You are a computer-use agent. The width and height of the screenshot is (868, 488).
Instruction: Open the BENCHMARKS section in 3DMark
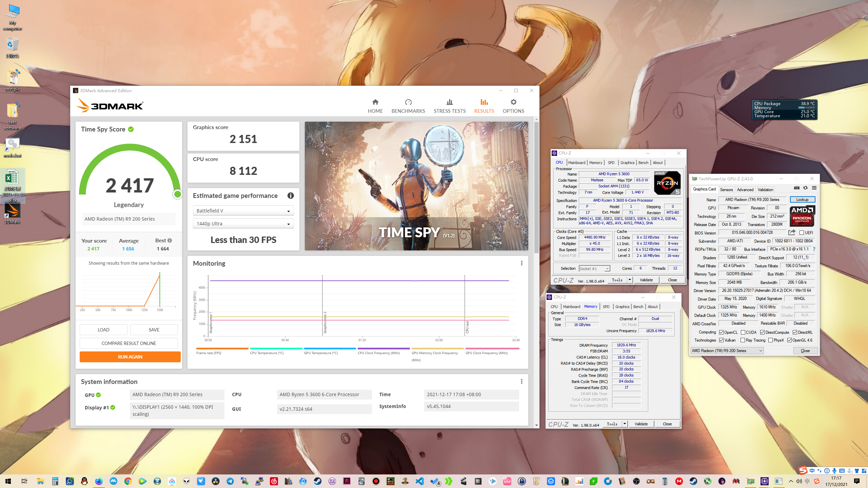(x=408, y=106)
